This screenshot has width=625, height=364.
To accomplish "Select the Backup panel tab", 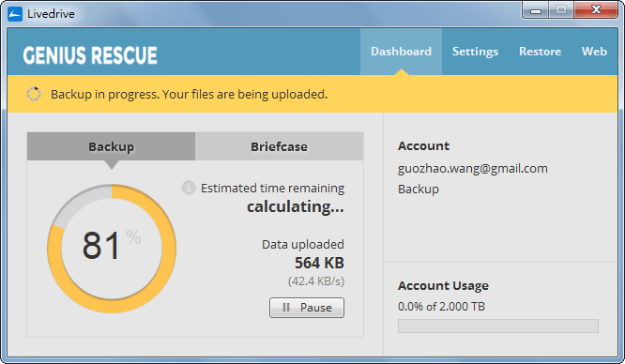I will [x=112, y=146].
